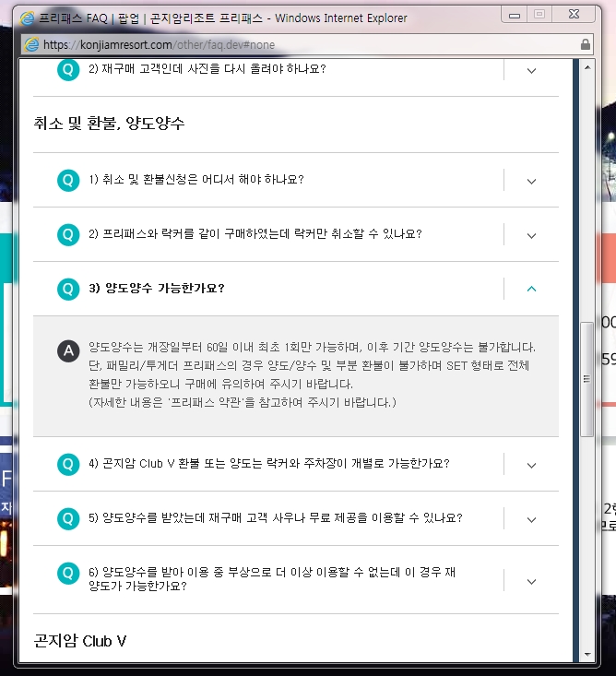Click the Q icon for 사우나 무료 제공 question
The width and height of the screenshot is (616, 676).
pos(68,518)
